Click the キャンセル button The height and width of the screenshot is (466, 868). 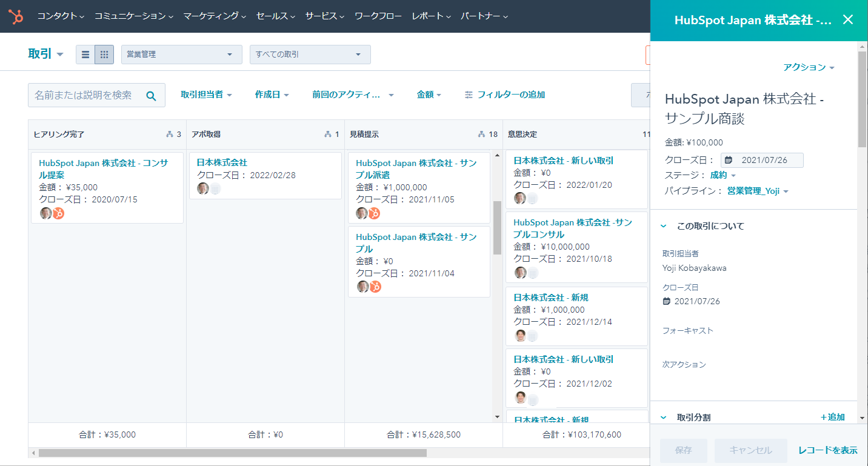(751, 450)
